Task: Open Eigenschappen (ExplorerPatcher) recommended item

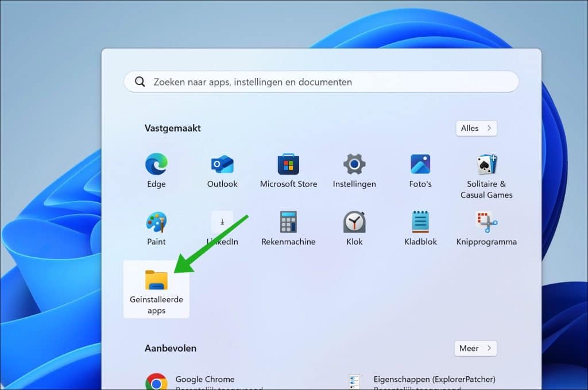Action: coord(434,380)
